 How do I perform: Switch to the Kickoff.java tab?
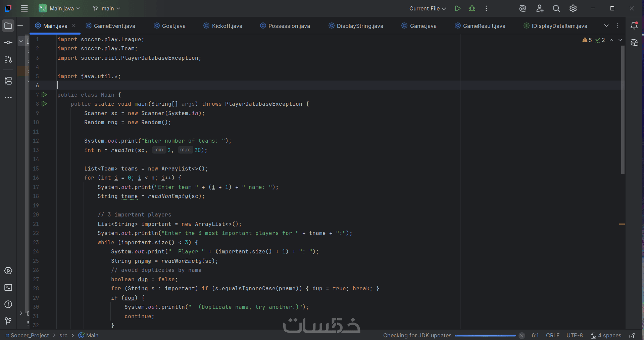(x=223, y=26)
